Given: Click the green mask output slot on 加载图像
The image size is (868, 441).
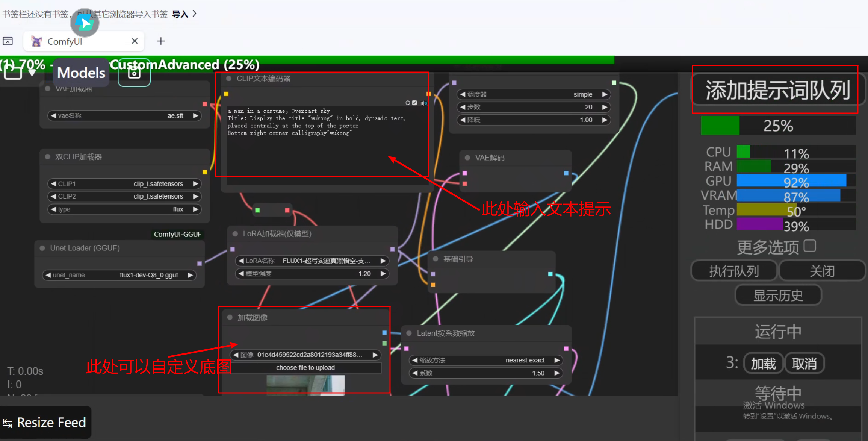Looking at the screenshot, I should pyautogui.click(x=384, y=343).
